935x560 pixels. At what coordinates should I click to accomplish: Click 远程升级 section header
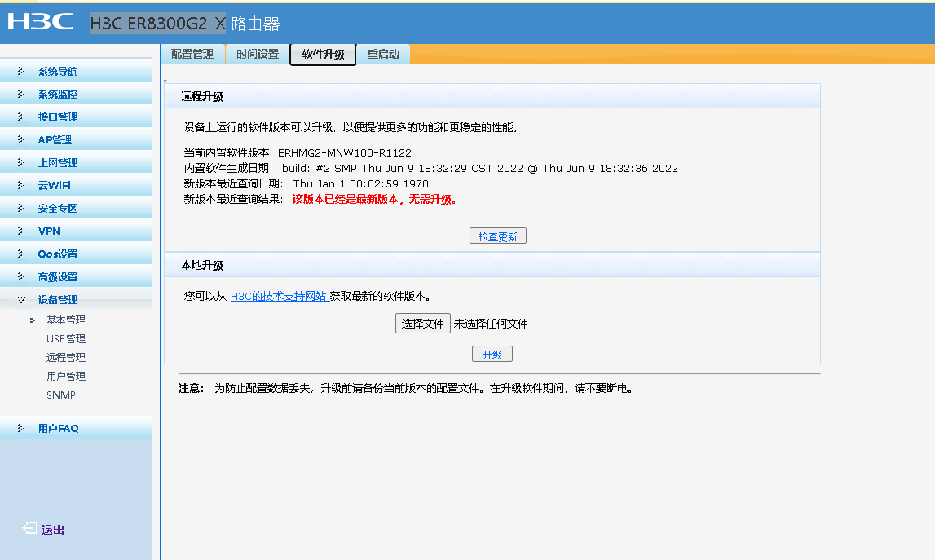(x=492, y=96)
